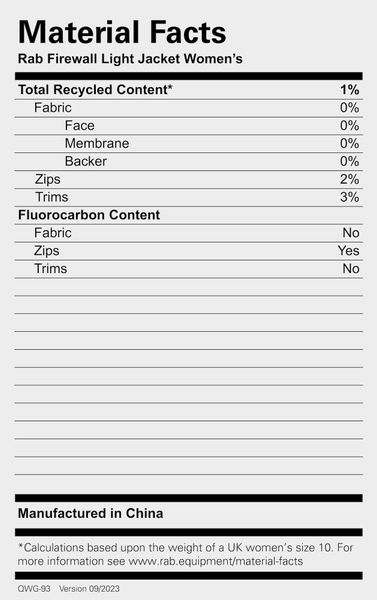Select the QWG-93 product code
Viewport: 377px width, 600px height.
click(34, 589)
